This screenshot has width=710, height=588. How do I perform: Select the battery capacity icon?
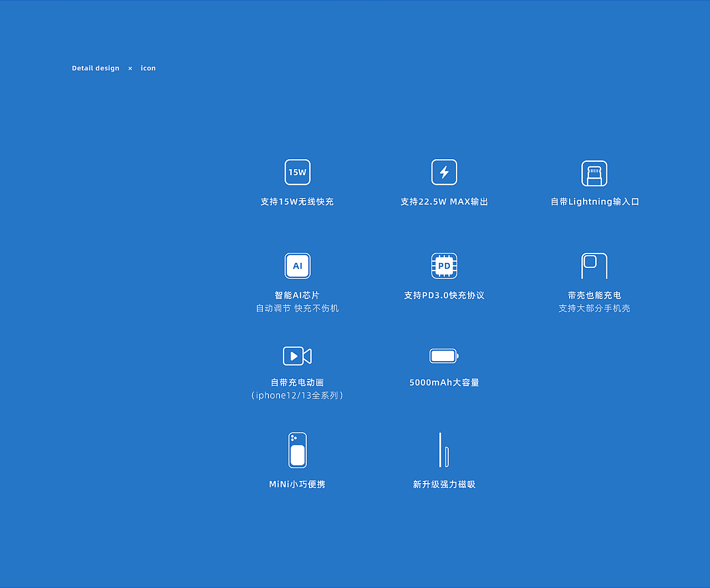pos(444,356)
